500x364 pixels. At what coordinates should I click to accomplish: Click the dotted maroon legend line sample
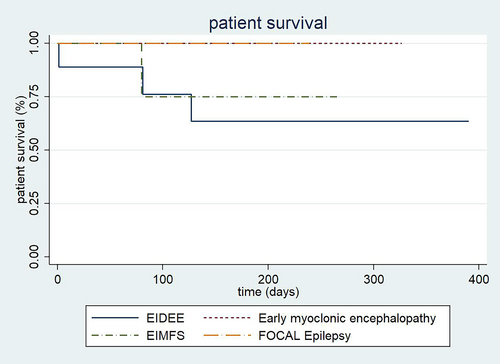tap(227, 318)
